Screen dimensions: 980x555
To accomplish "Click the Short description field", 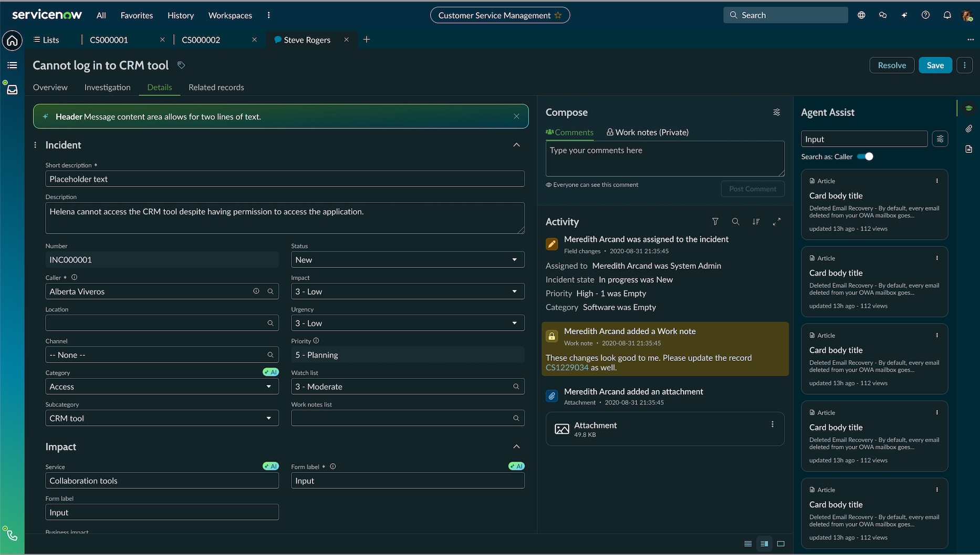I will tap(285, 179).
